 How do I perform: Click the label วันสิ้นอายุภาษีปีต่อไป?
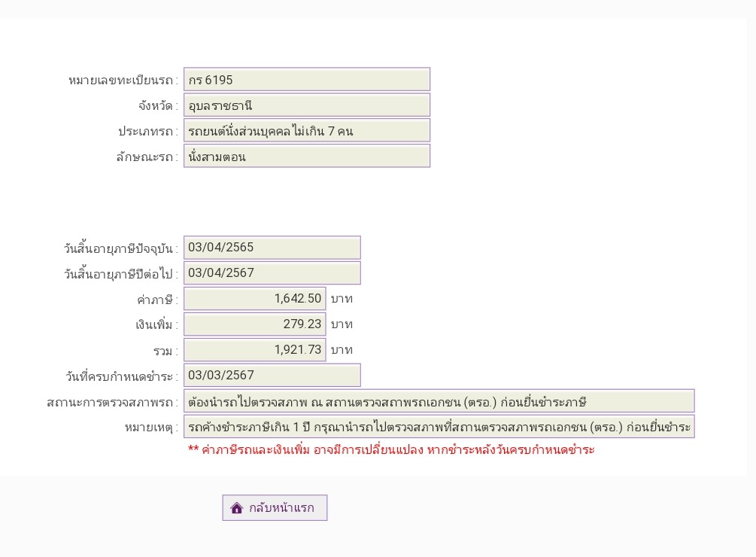(120, 275)
